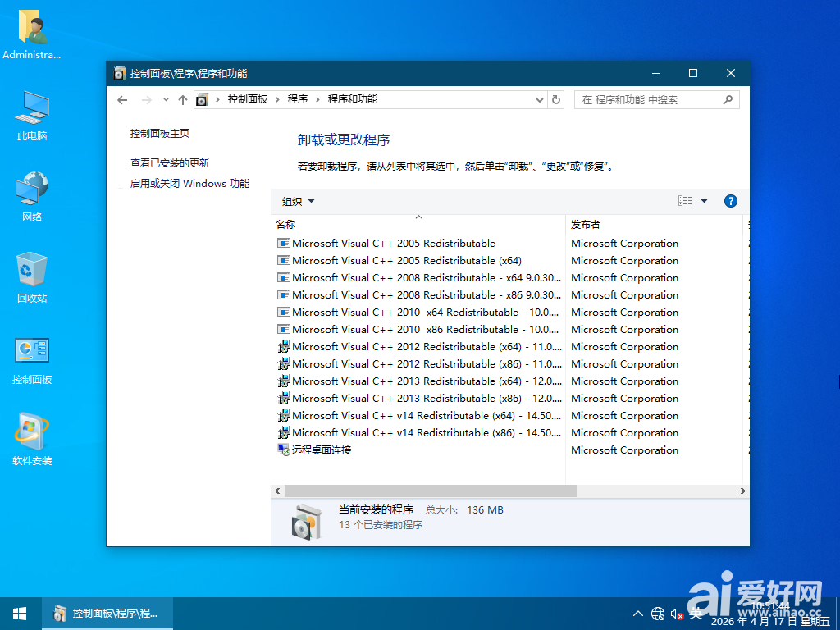840x630 pixels.
Task: Click the view mode icon
Action: [x=685, y=201]
